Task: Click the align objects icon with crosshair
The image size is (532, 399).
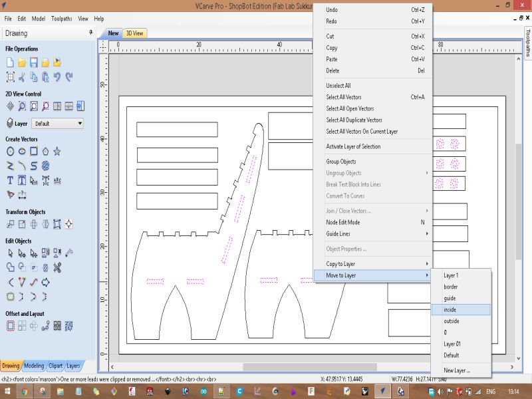Action: coord(69,224)
